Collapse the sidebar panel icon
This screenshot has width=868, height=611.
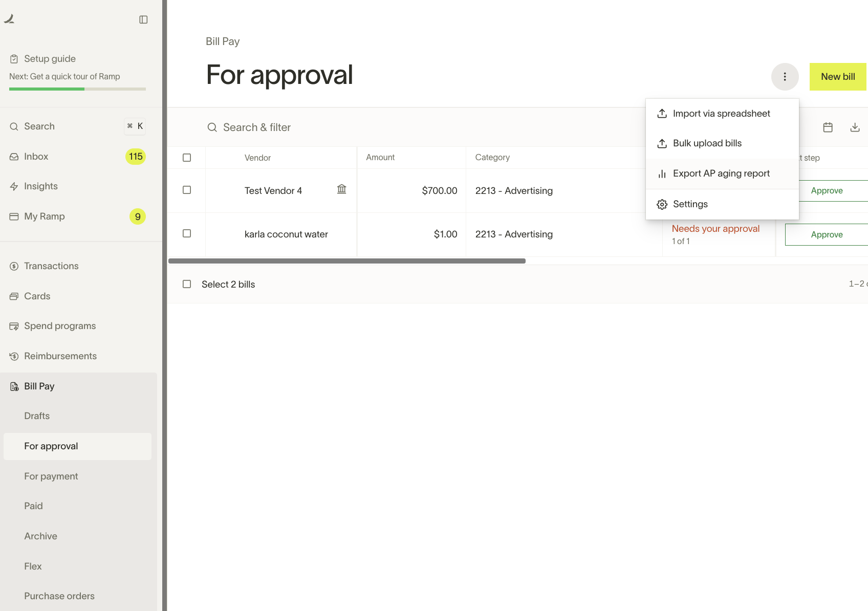143,19
